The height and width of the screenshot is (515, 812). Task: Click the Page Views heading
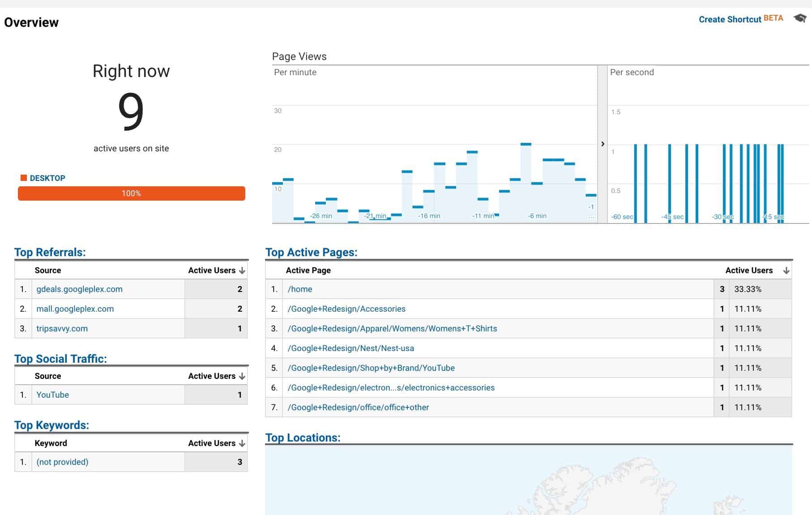click(x=299, y=56)
